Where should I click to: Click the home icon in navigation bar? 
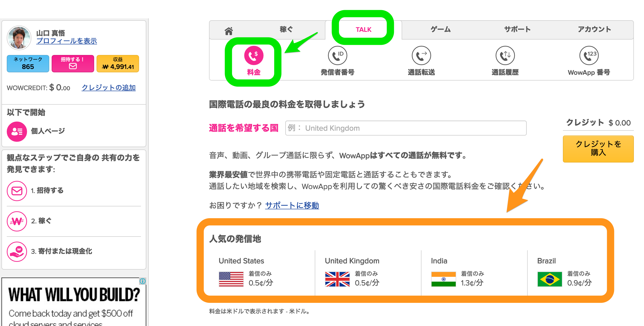pyautogui.click(x=228, y=30)
